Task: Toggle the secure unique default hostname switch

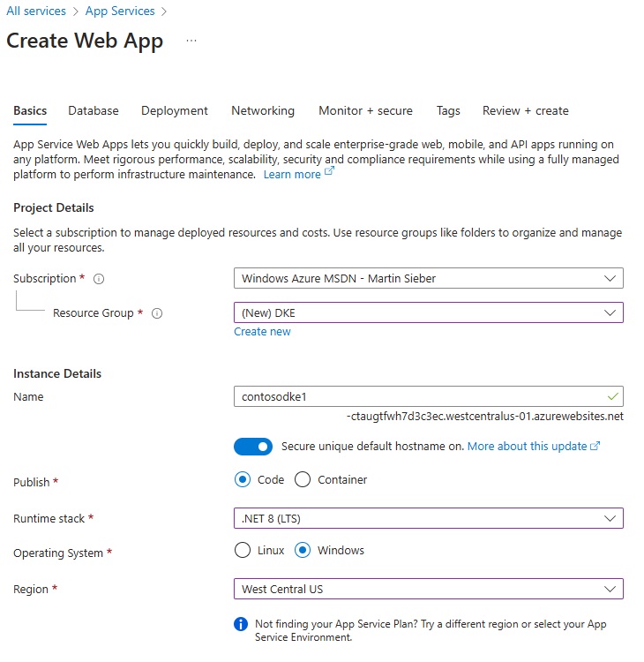Action: pos(253,447)
